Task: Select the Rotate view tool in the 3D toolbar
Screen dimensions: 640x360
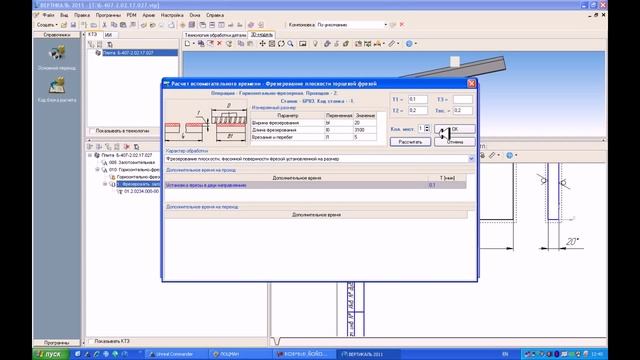Action: [281, 44]
